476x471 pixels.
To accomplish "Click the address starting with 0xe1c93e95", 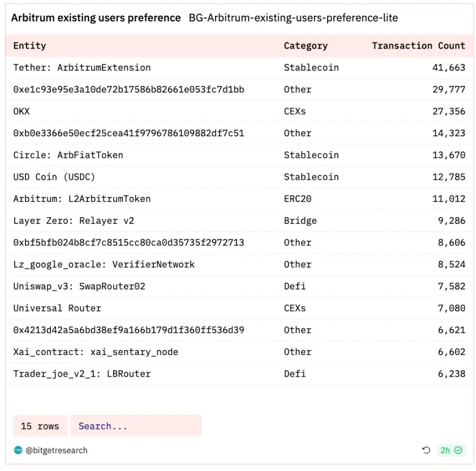I will [x=128, y=89].
